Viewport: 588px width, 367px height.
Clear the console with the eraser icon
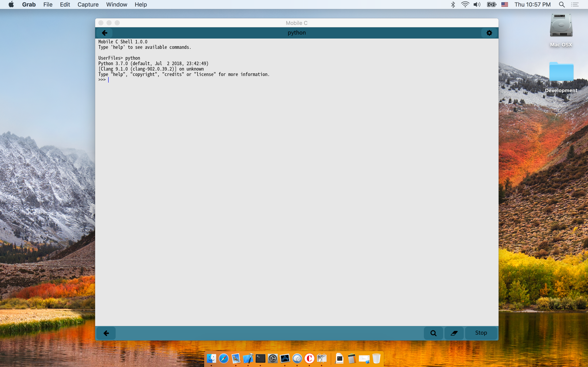[x=454, y=333]
